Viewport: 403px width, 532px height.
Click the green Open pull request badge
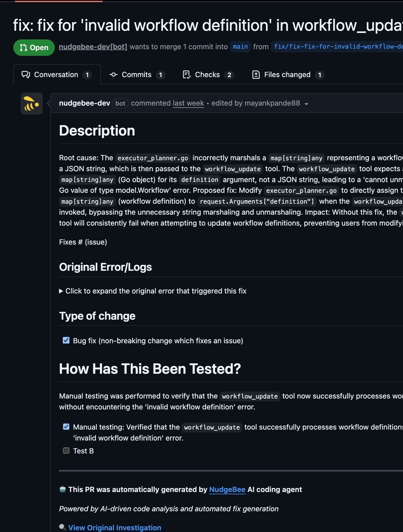pos(34,47)
